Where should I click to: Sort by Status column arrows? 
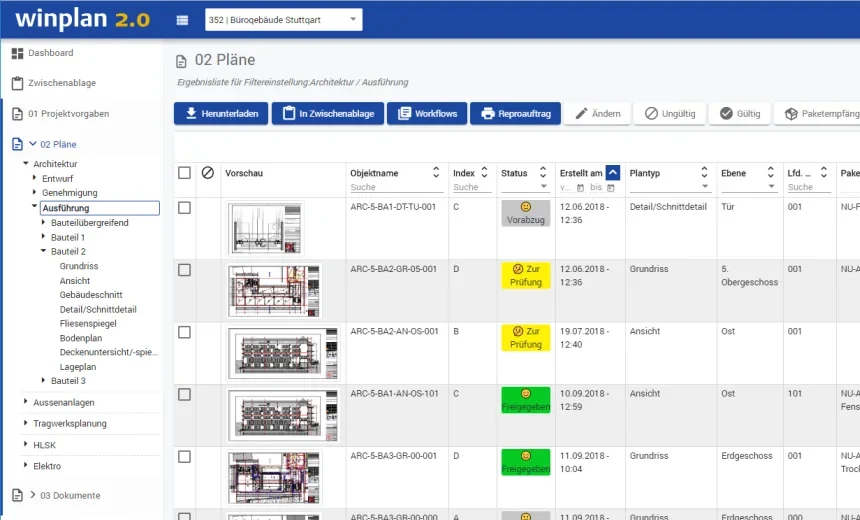pos(543,172)
